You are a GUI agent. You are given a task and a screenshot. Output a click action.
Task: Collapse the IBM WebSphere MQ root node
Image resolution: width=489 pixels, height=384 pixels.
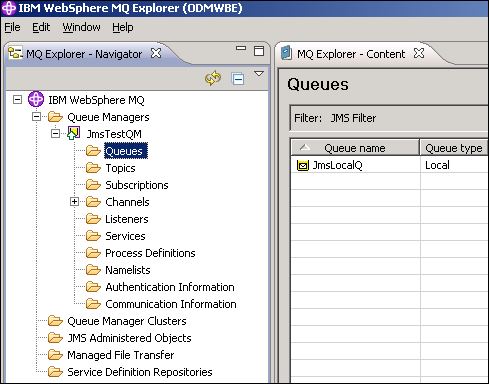coord(17,99)
